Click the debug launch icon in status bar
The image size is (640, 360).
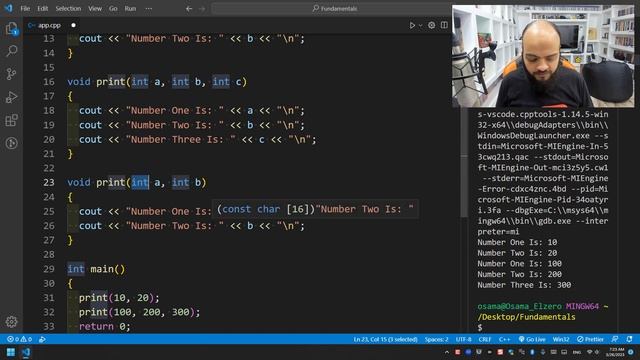point(42,339)
